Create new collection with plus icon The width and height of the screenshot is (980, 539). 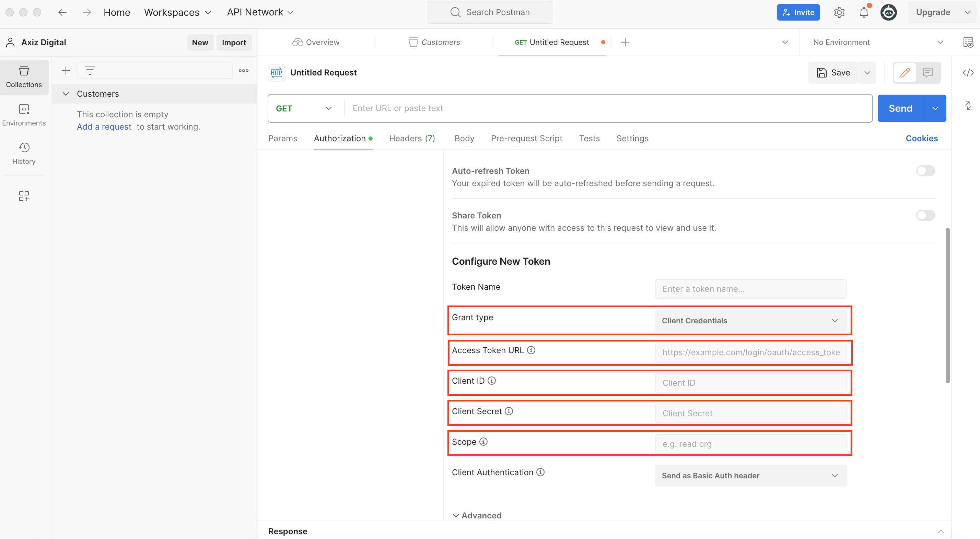pos(66,71)
